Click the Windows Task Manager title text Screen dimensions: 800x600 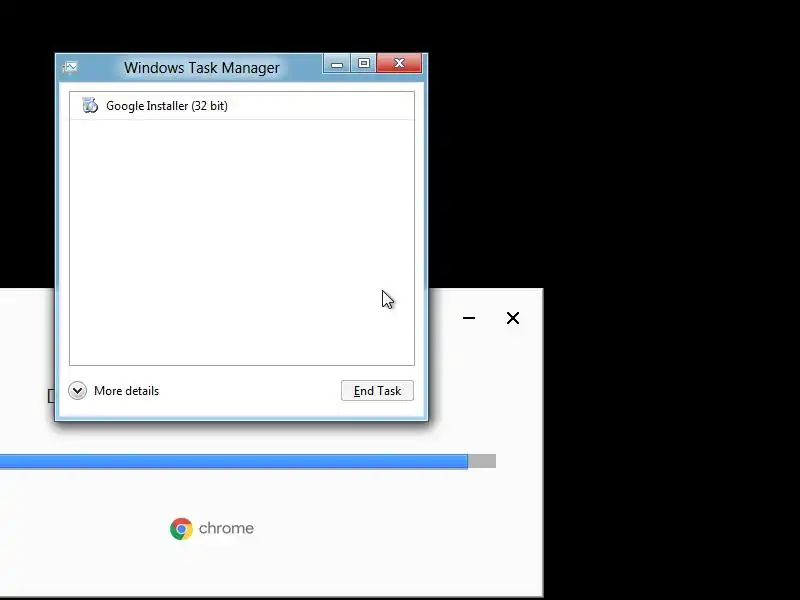click(202, 67)
